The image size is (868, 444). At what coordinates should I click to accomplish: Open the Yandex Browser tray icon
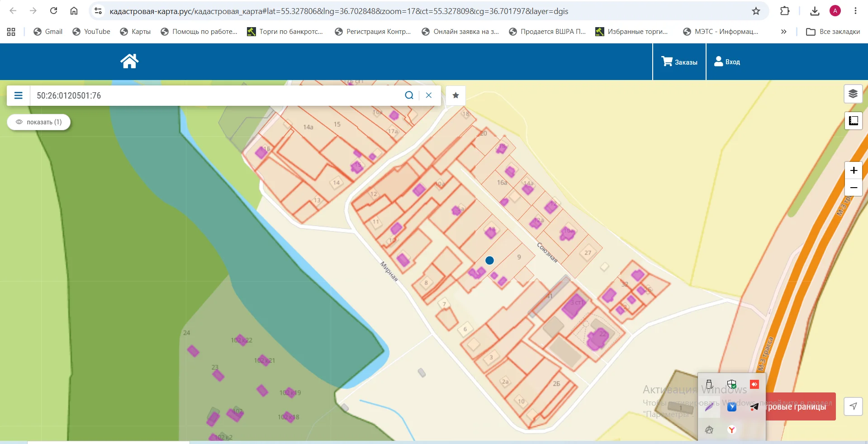click(x=732, y=430)
